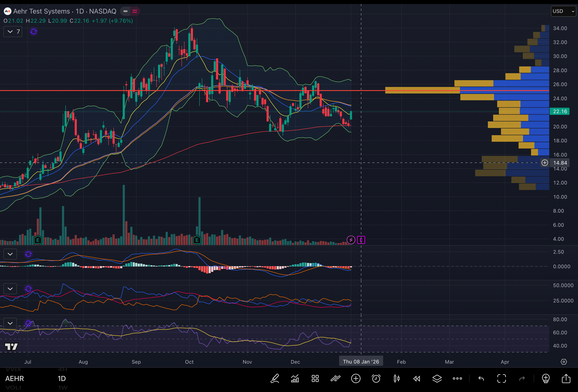
Task: Toggle the market status pill indicator
Action: [125, 11]
